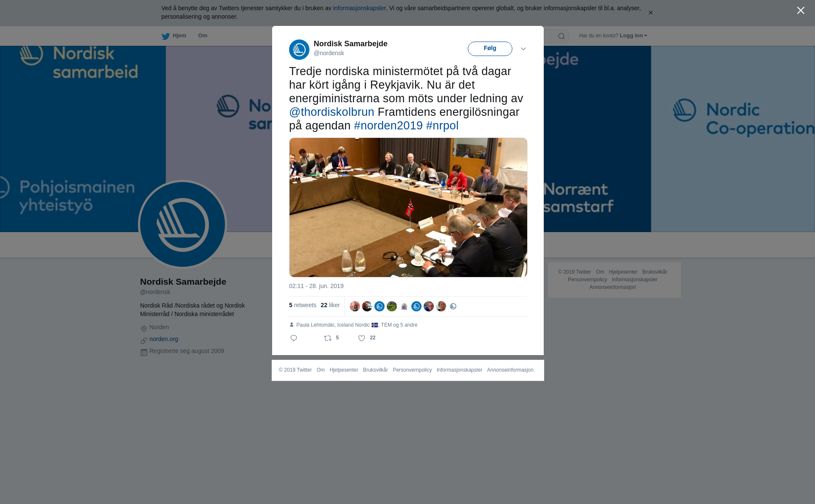Click the #norden2019 hashtag
Viewport: 815px width, 504px height.
388,126
